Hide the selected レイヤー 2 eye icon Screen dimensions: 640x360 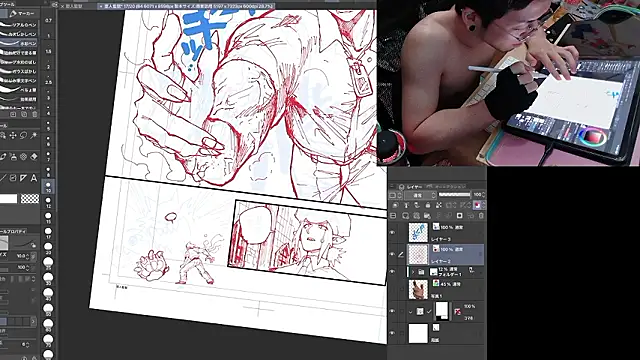392,254
